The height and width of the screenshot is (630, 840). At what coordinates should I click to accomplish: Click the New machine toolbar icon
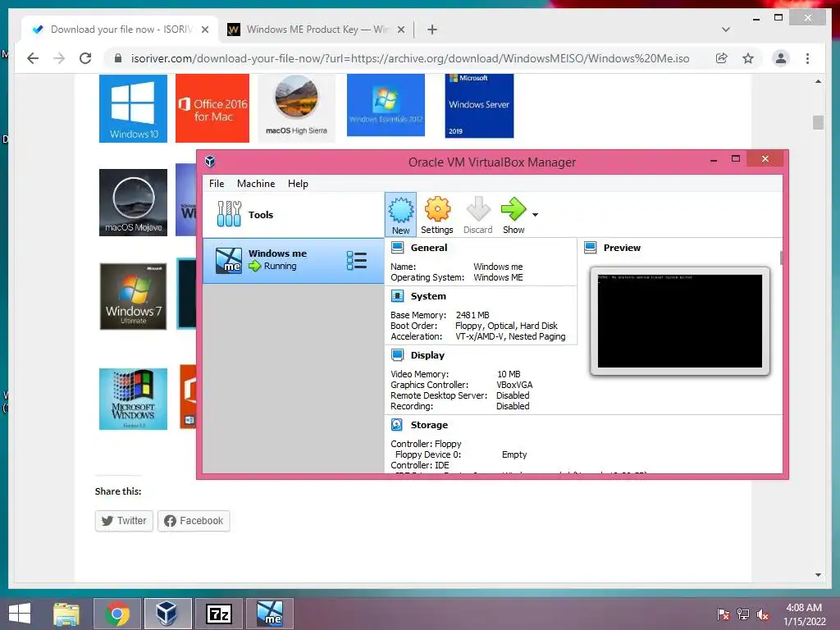(x=400, y=214)
